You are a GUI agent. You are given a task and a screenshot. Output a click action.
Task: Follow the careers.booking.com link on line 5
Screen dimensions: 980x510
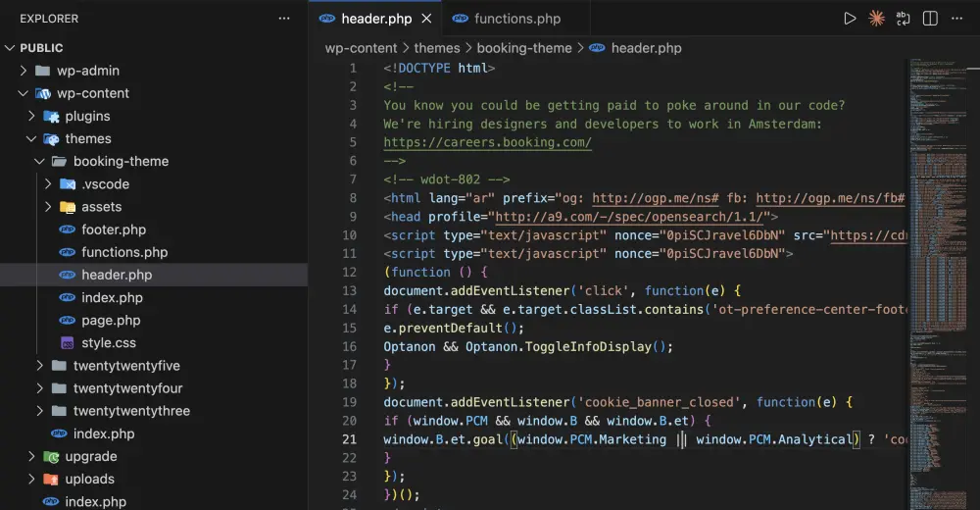(487, 142)
